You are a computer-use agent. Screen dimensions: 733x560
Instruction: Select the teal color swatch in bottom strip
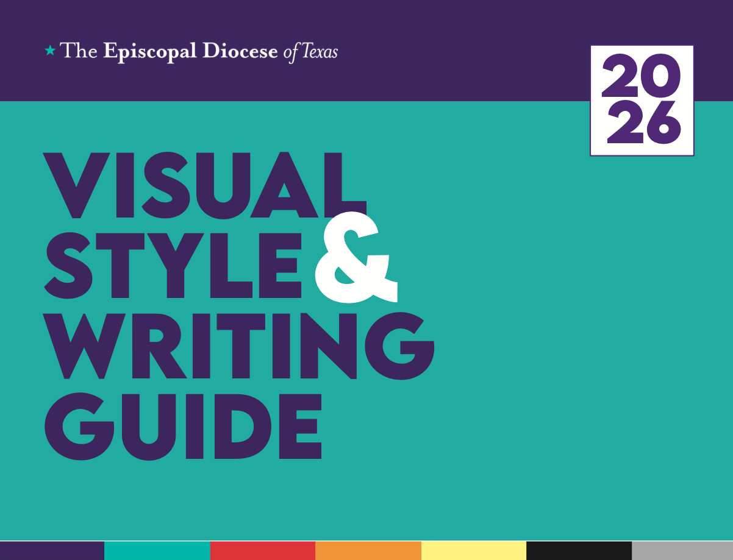157,550
